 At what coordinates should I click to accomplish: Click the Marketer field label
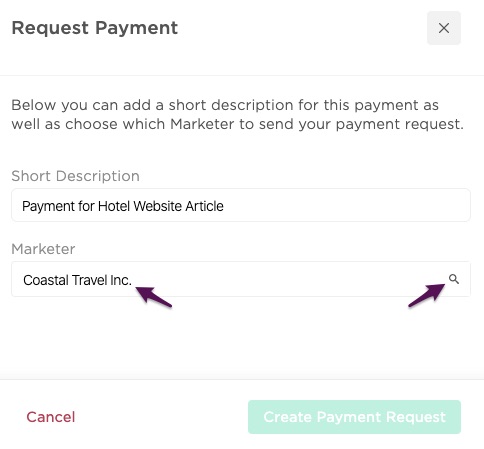tap(43, 249)
